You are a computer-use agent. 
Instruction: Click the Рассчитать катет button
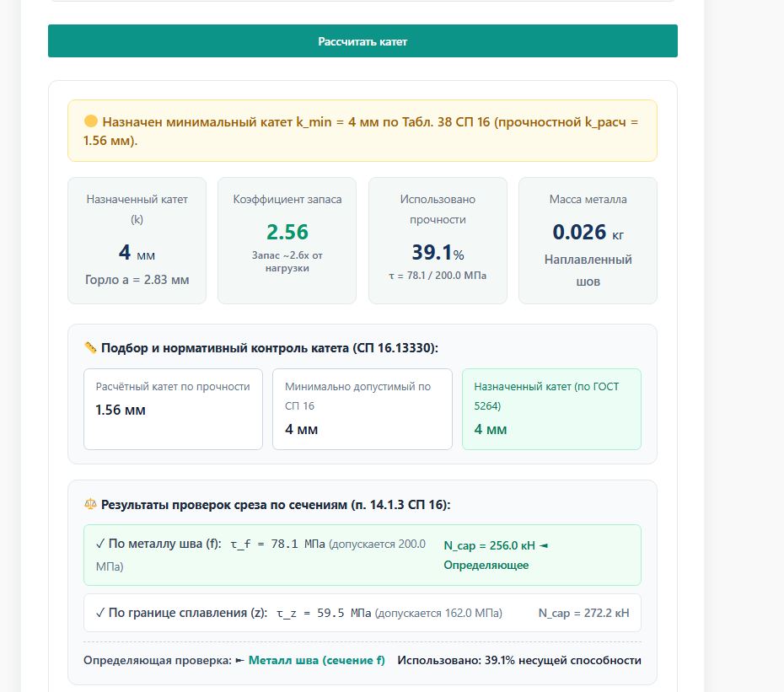pyautogui.click(x=362, y=41)
